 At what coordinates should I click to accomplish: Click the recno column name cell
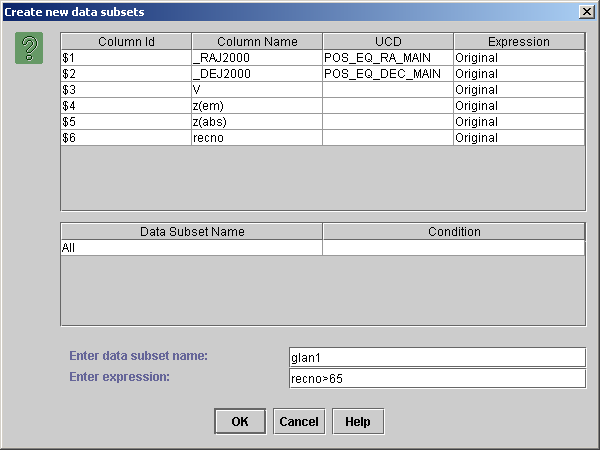[257, 138]
